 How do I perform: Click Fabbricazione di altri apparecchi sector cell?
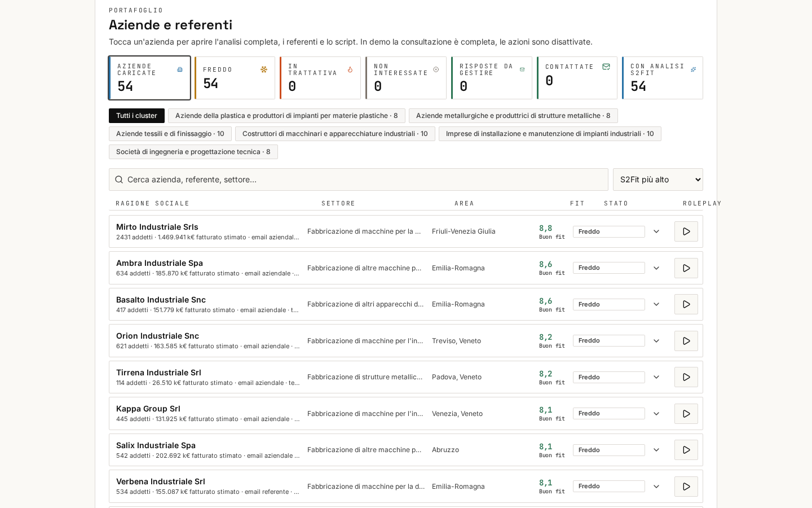(x=365, y=304)
